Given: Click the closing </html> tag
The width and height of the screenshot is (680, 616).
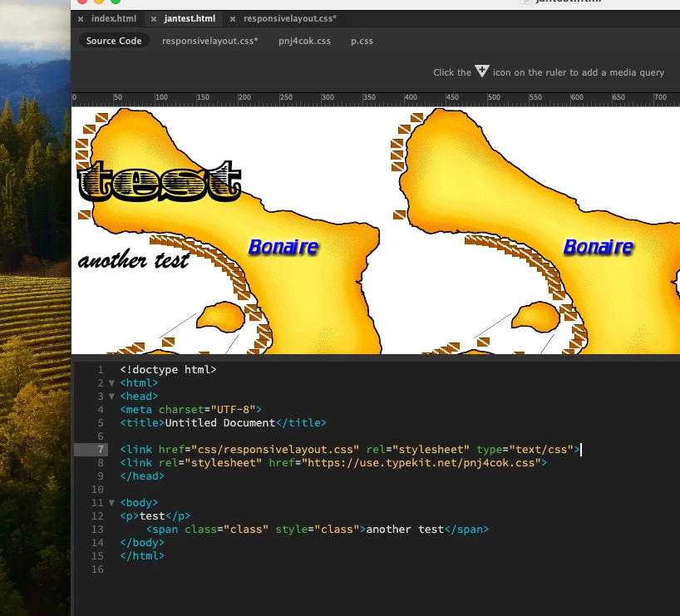Looking at the screenshot, I should click(142, 555).
